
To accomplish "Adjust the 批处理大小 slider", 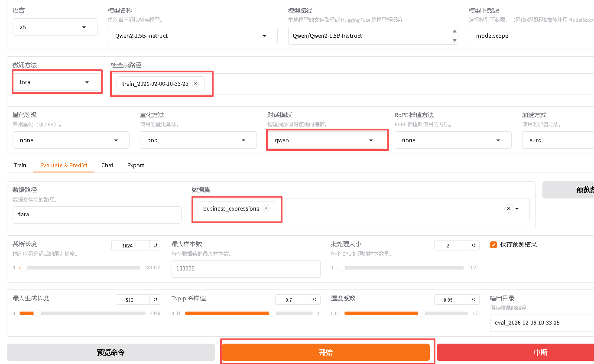I will pyautogui.click(x=401, y=268).
